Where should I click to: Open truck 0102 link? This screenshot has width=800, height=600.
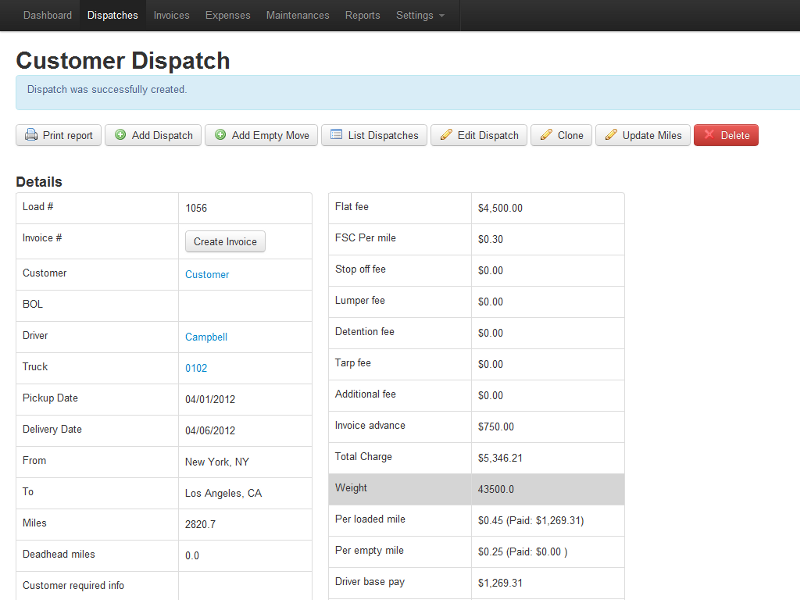coord(196,368)
